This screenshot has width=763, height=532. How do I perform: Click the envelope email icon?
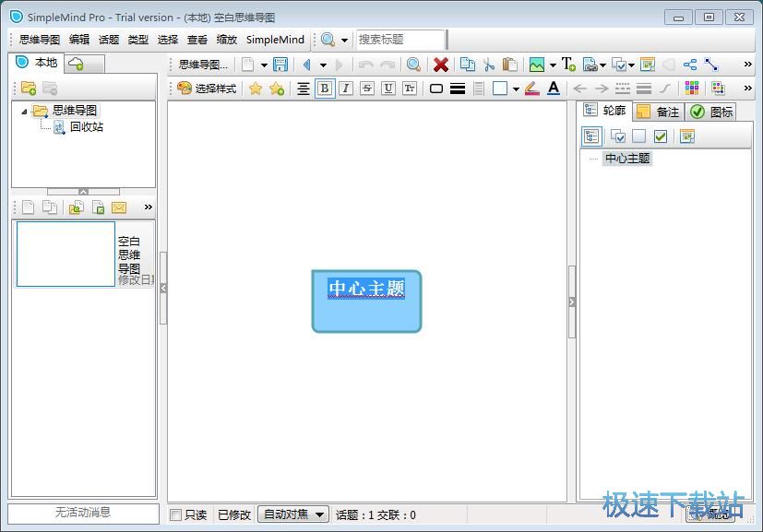(119, 207)
